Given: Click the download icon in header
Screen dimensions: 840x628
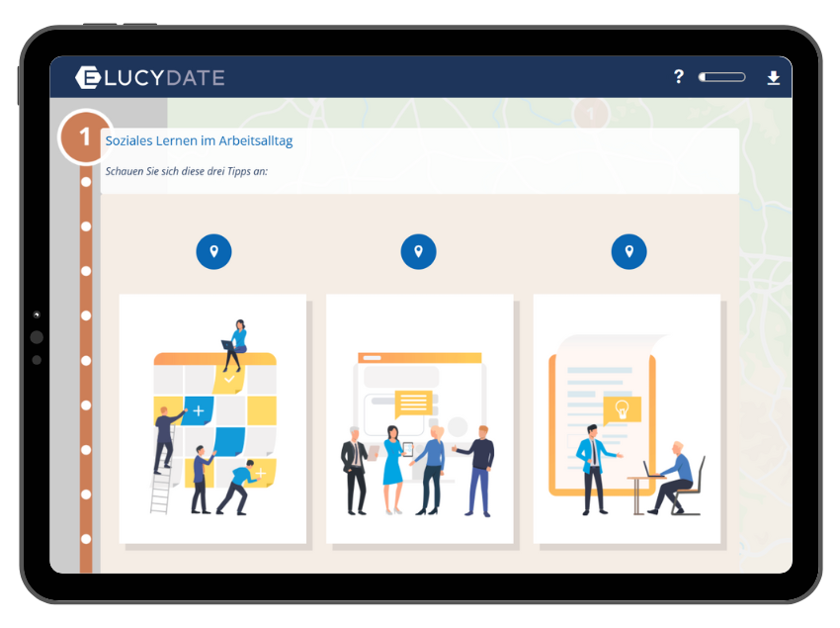Looking at the screenshot, I should click(x=773, y=78).
